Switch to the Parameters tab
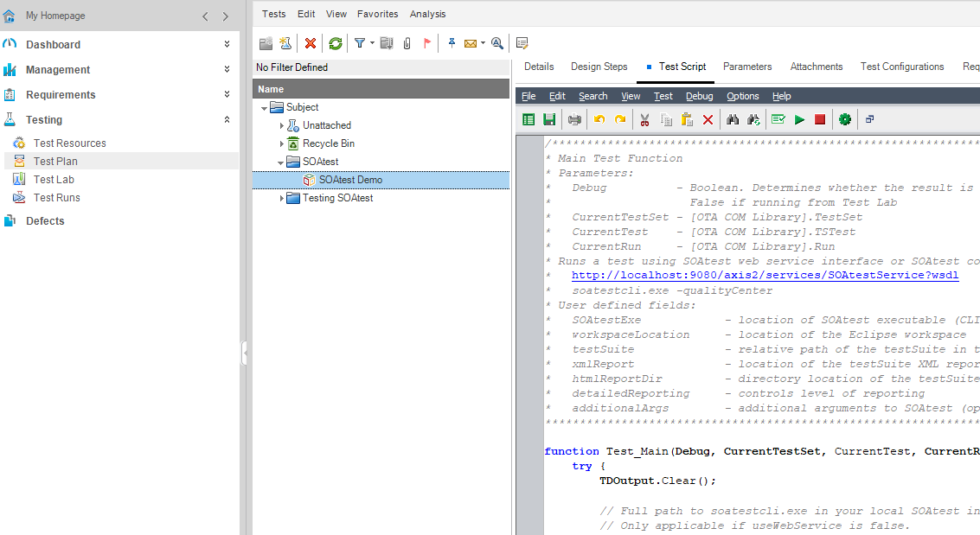This screenshot has height=535, width=980. (x=747, y=67)
